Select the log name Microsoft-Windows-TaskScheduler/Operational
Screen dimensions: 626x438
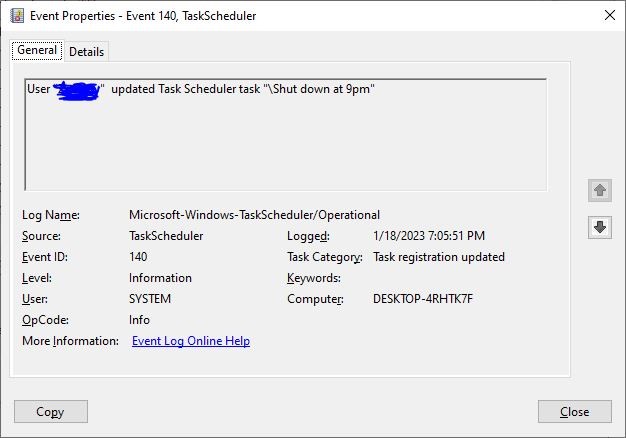point(254,215)
